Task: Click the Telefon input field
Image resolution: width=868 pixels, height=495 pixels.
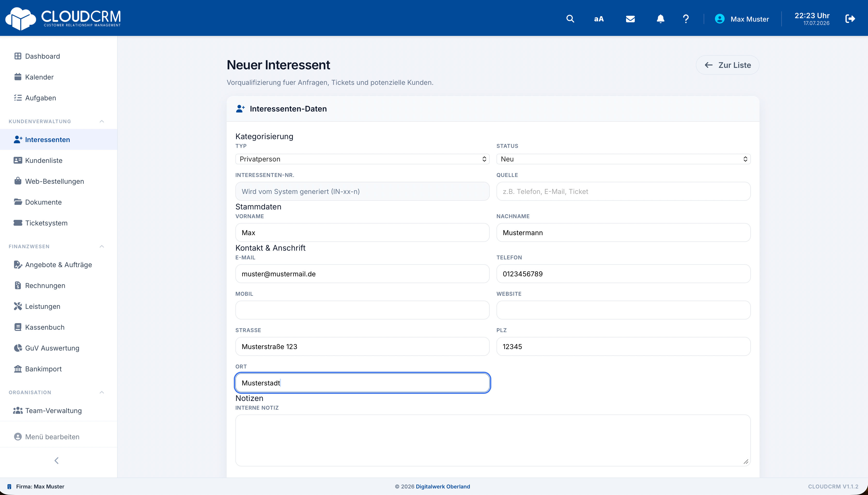Action: (x=623, y=273)
